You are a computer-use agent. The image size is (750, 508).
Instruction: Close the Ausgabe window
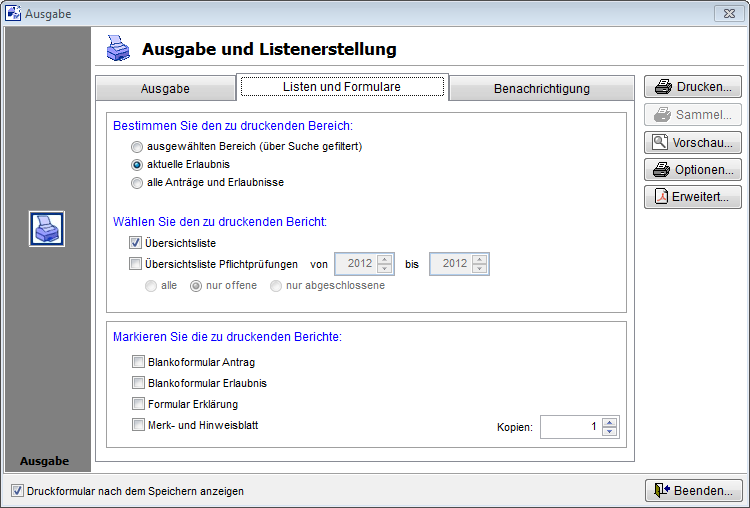coord(727,13)
